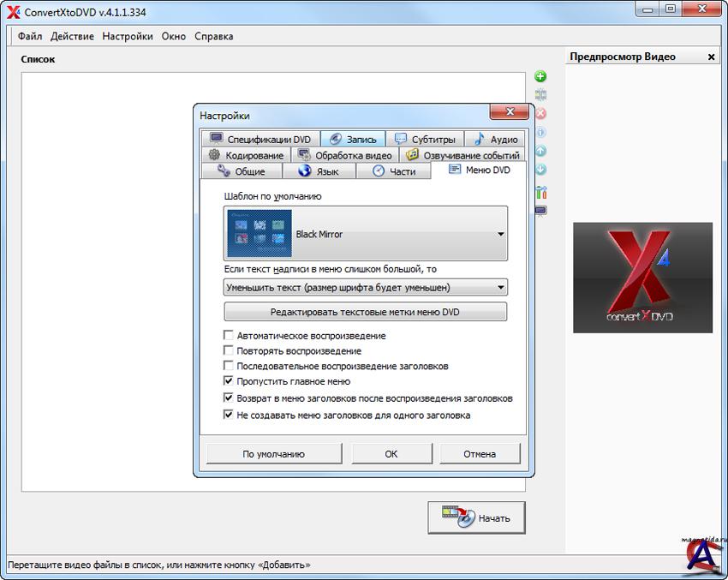Screen dimensions: 728x580
Task: Click the move up arrow icon
Action: [540, 152]
